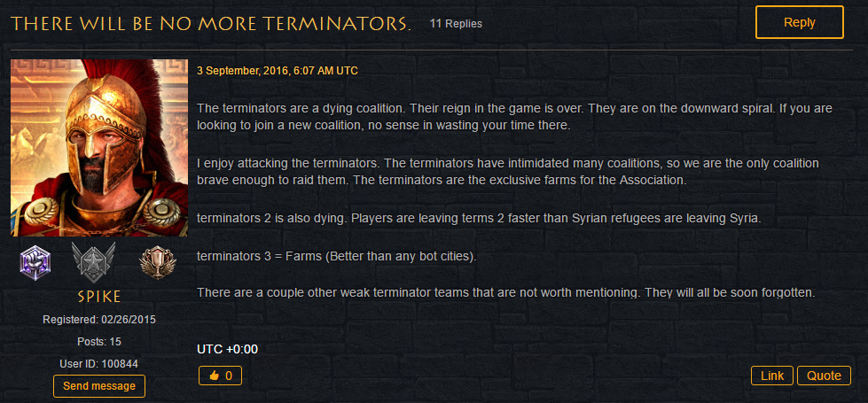The width and height of the screenshot is (868, 403).
Task: Click the sentence about weak terminator teams
Action: point(506,292)
